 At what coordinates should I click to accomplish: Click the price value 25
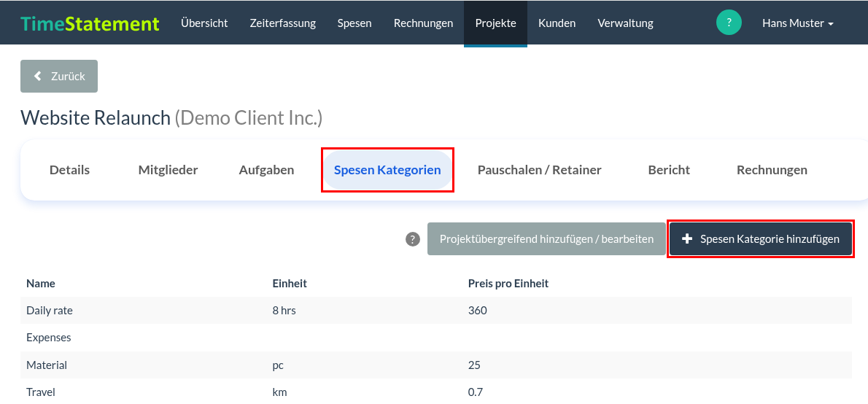(474, 365)
